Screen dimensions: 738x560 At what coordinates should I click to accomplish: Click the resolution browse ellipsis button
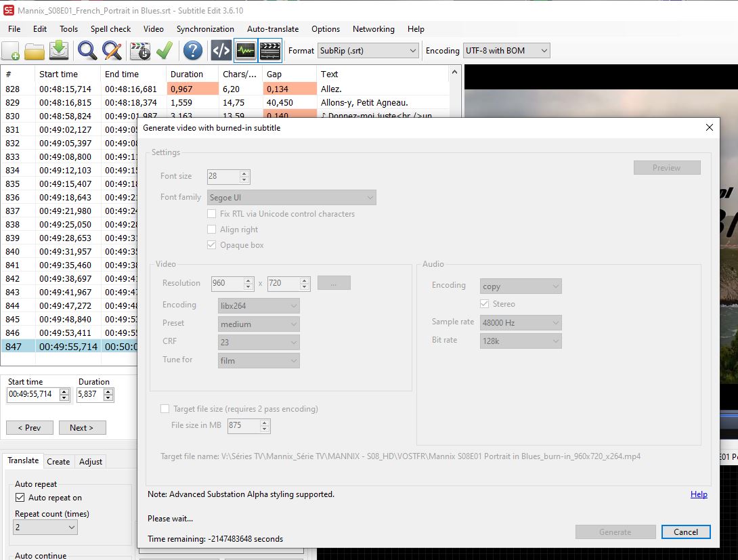334,283
